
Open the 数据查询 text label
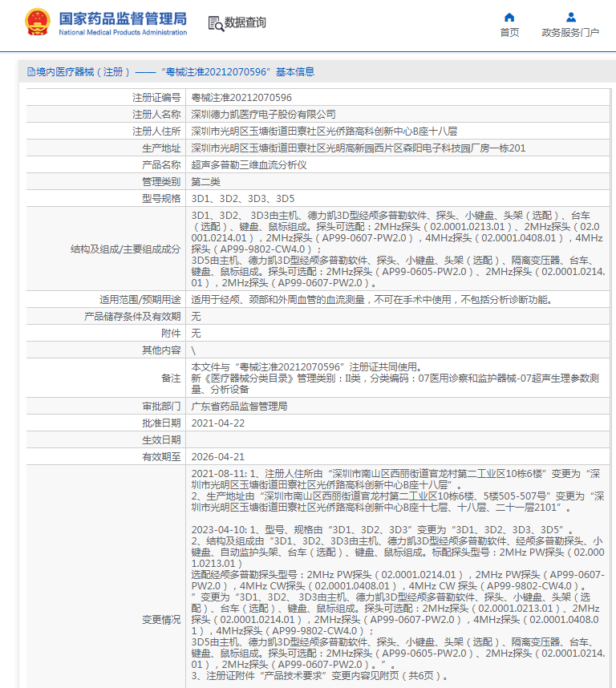[x=245, y=23]
